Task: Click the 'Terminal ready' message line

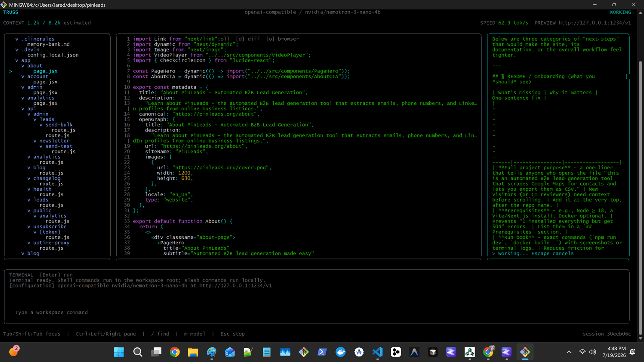Action: point(137,280)
